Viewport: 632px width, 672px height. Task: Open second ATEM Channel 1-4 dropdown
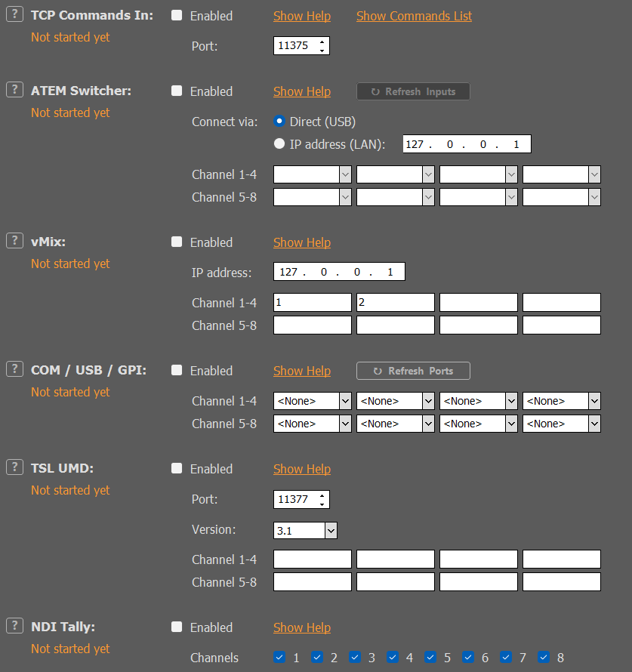pos(396,174)
